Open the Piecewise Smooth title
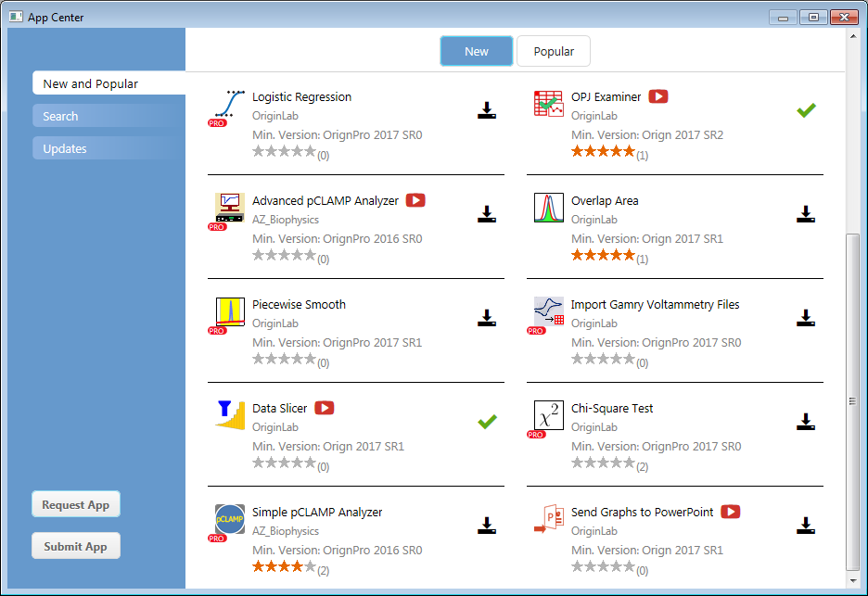 pos(299,304)
